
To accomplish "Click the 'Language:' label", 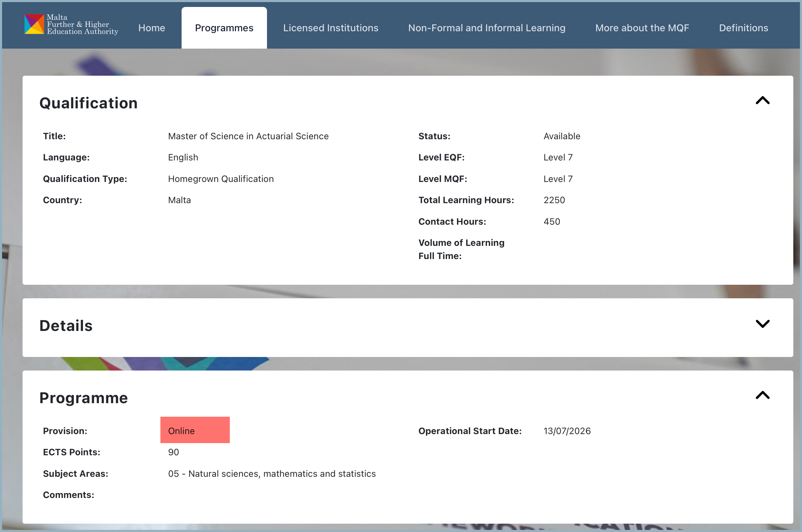I will (x=66, y=157).
